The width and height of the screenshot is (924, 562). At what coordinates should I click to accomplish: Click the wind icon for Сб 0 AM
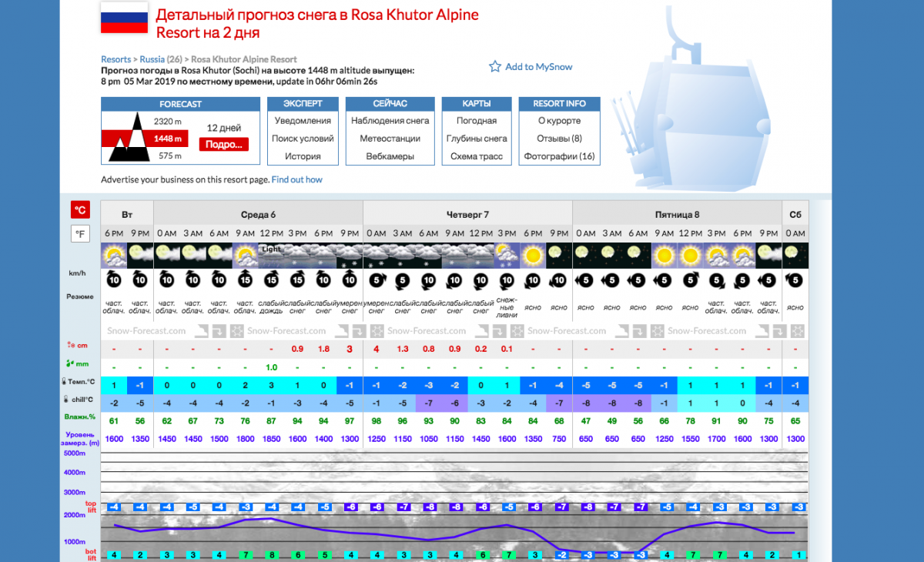click(x=796, y=279)
